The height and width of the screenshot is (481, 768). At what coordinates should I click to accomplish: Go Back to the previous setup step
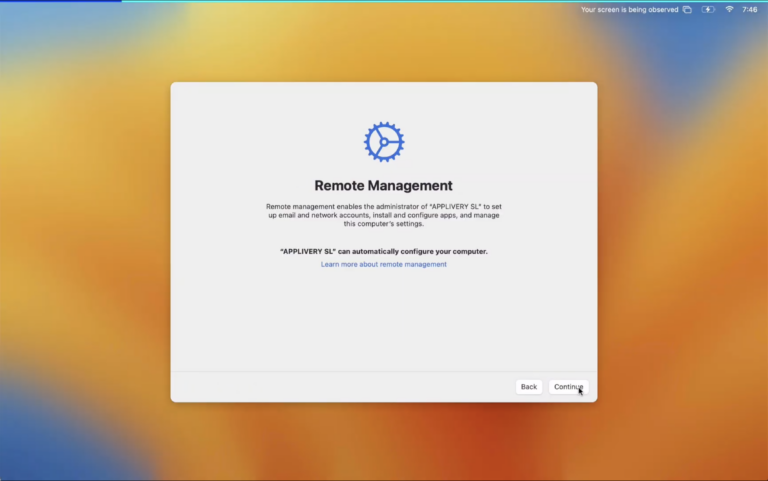[x=528, y=387]
